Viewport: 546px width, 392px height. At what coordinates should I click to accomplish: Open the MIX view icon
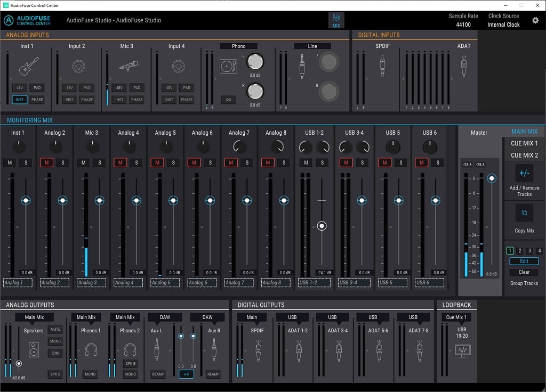(x=336, y=20)
